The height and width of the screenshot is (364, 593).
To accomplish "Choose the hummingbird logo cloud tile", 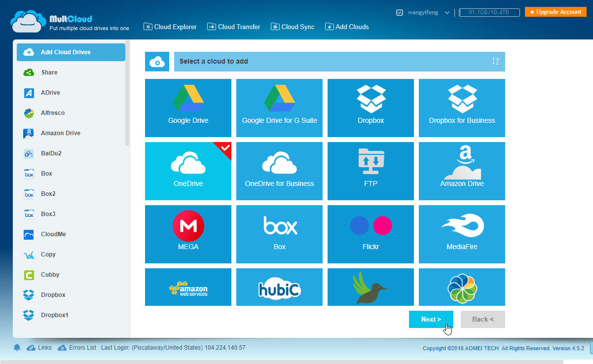I will coord(371,287).
